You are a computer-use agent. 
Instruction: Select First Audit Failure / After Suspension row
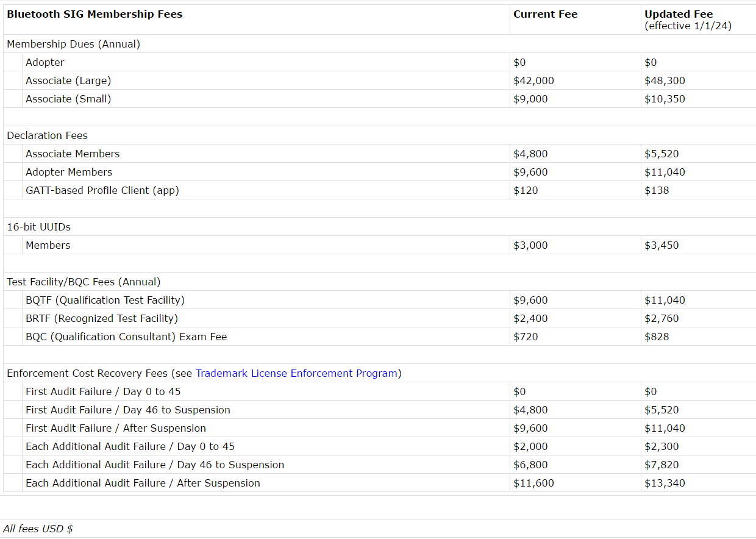pyautogui.click(x=116, y=428)
